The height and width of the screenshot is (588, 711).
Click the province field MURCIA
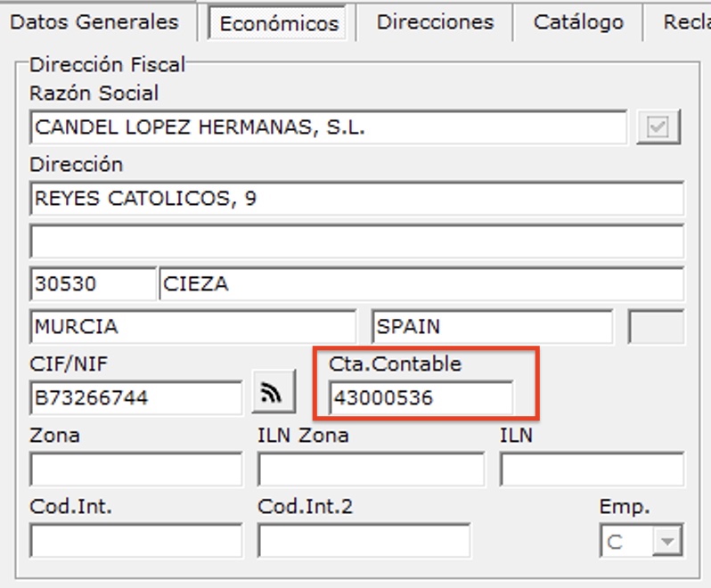(x=192, y=326)
